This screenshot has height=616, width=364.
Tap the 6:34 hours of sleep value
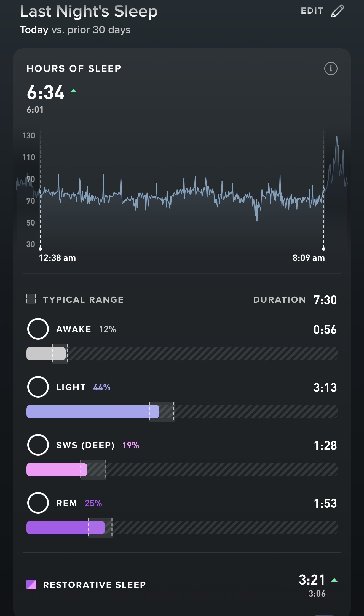[46, 92]
